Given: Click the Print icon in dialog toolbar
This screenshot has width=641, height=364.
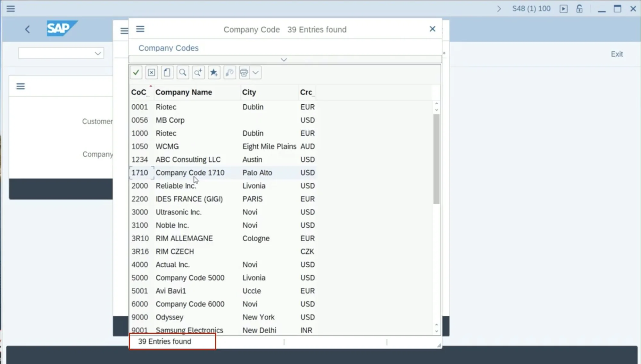Looking at the screenshot, I should tap(244, 73).
